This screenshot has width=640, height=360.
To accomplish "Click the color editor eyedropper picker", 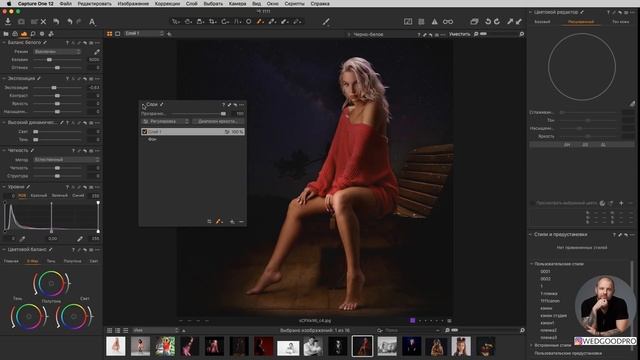I will coord(632,104).
